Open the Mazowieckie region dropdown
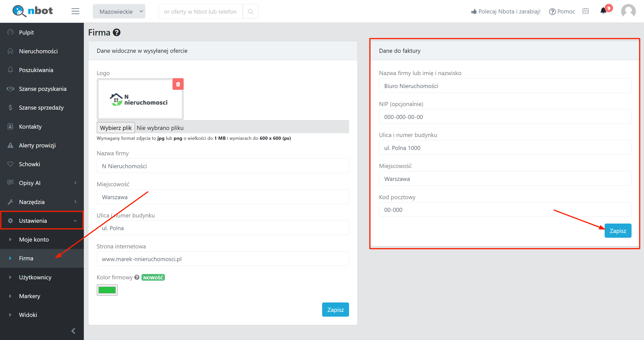This screenshot has height=340, width=644. 119,11
